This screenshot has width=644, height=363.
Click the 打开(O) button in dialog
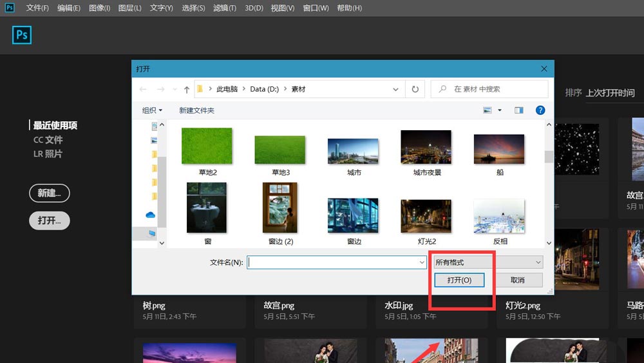click(x=459, y=280)
